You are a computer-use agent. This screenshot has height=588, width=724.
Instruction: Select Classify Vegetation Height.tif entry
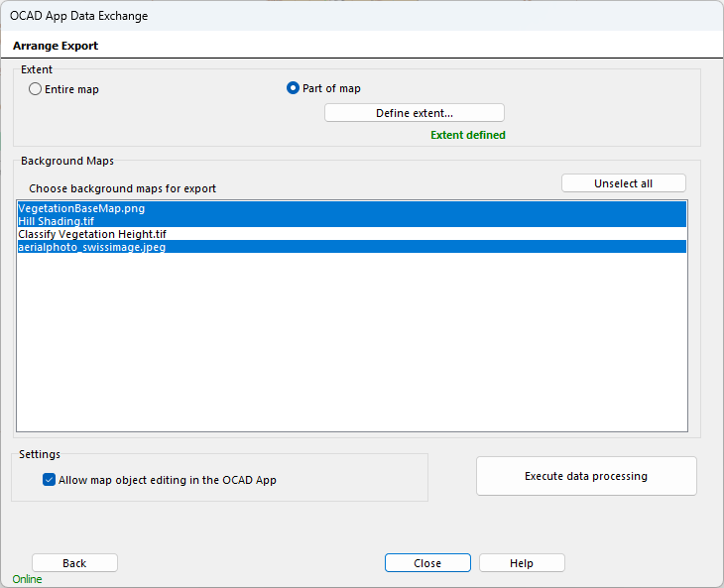(352, 234)
